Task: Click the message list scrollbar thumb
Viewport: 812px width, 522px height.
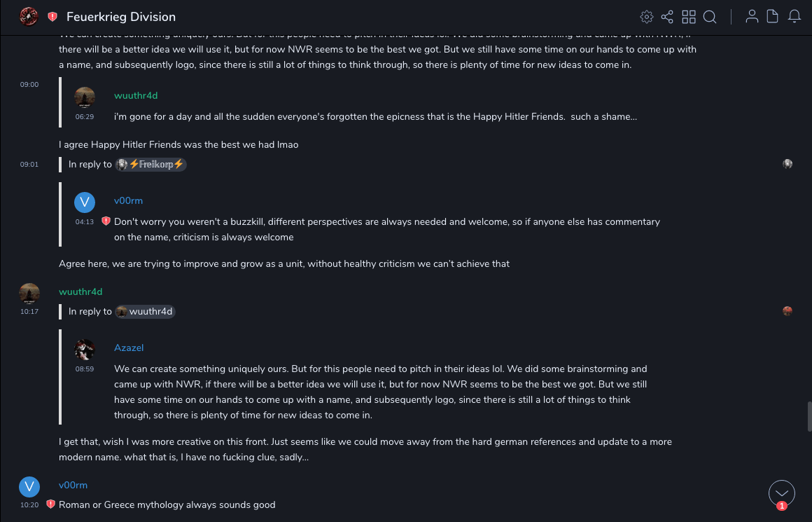Action: (810, 416)
